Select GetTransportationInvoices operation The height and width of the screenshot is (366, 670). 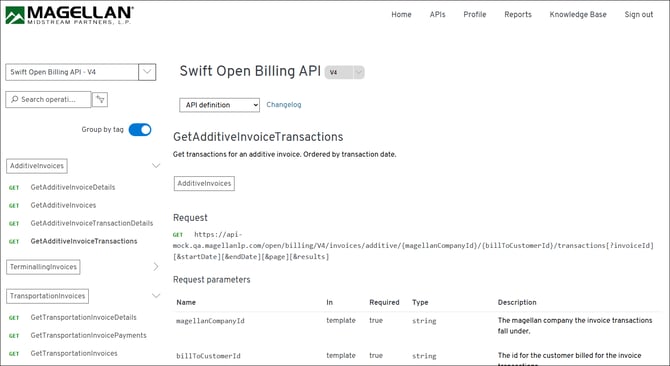[74, 353]
